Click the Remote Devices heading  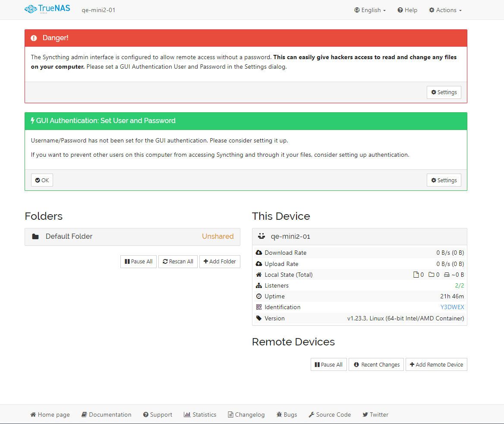pyautogui.click(x=293, y=342)
